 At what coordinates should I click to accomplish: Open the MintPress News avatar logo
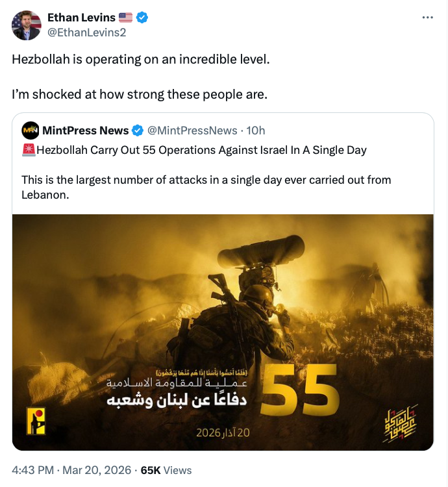click(30, 131)
